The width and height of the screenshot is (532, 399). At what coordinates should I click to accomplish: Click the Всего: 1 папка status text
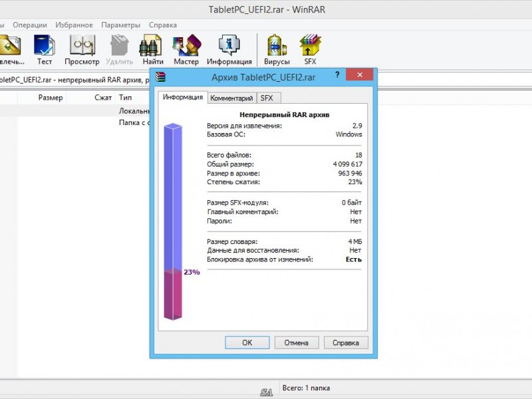(306, 388)
